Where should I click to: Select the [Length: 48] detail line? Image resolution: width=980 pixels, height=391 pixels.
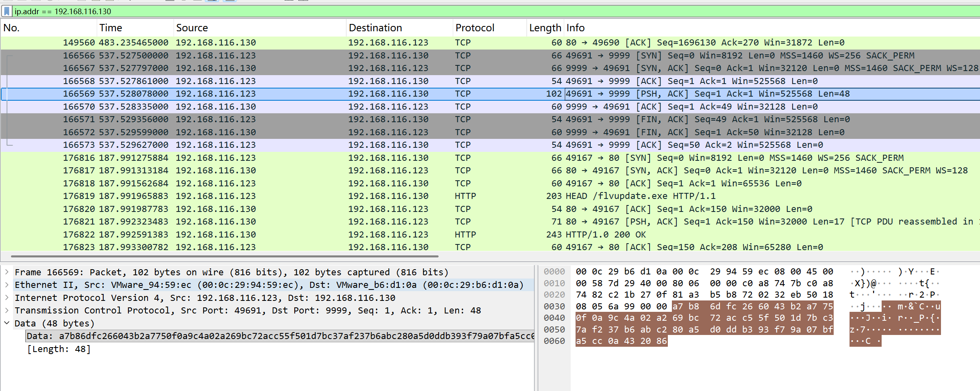tap(59, 349)
